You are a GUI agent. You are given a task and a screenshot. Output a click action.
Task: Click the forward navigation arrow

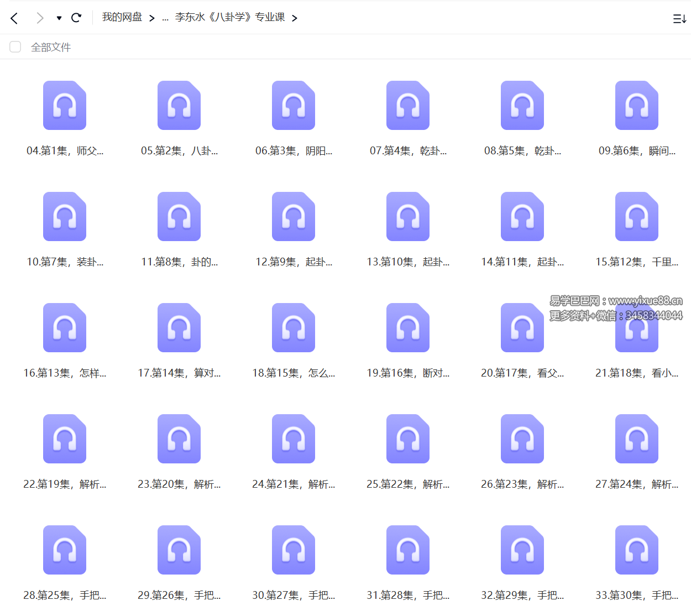[x=39, y=18]
